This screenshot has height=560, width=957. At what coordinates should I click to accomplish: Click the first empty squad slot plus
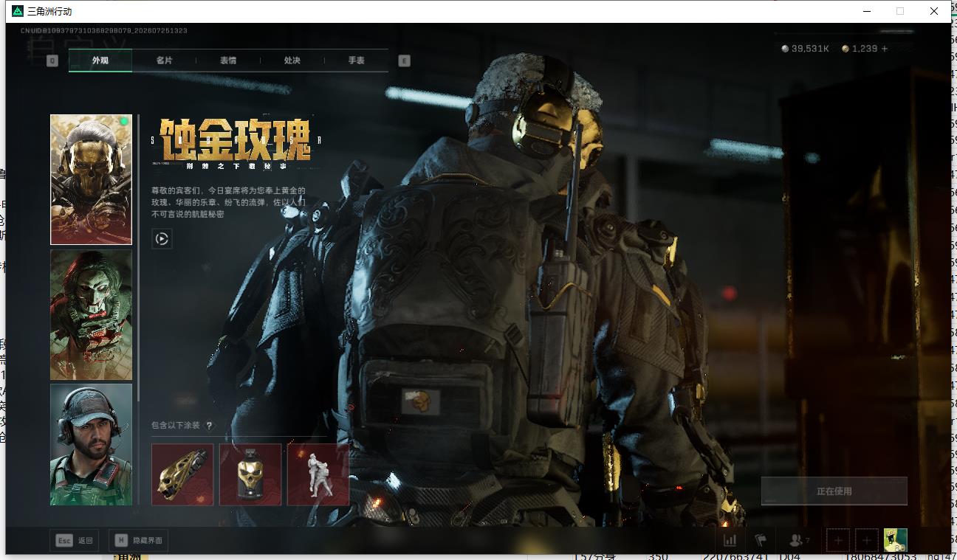tap(838, 541)
